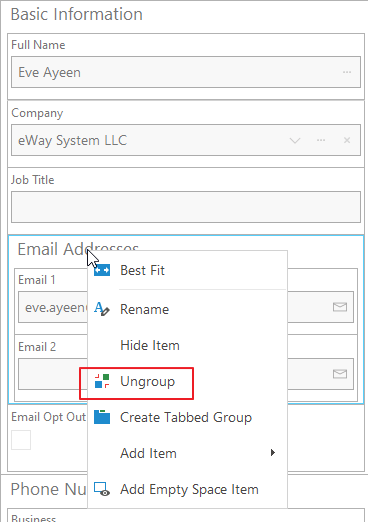Click the empty Email 2 field

53,374
